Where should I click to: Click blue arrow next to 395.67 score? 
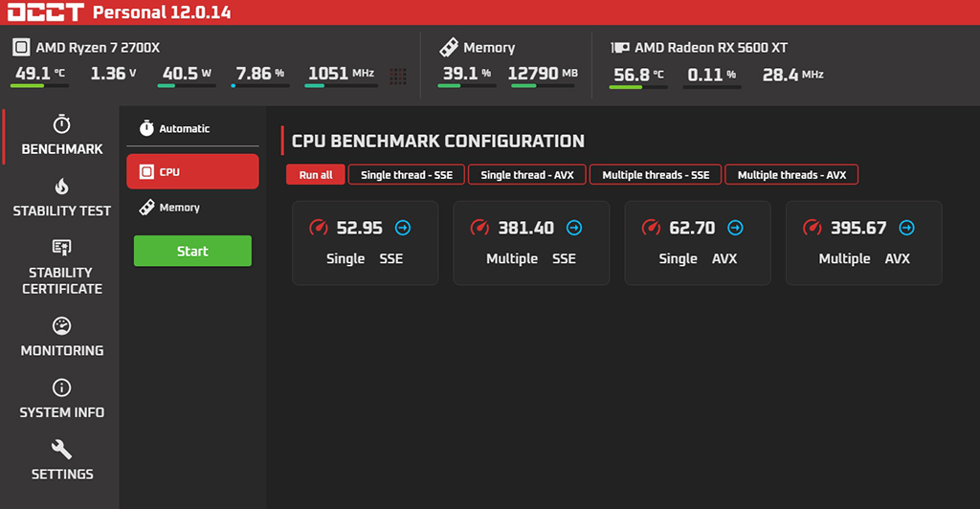point(906,228)
